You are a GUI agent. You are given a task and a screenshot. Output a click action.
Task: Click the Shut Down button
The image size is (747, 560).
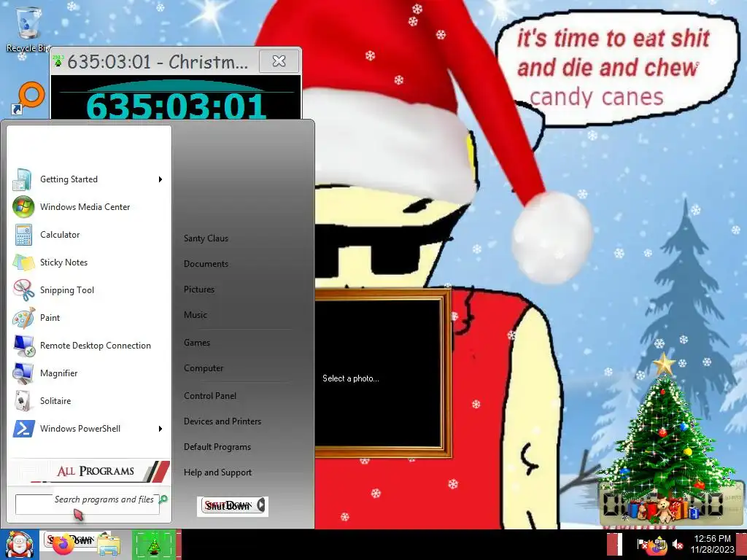point(228,505)
